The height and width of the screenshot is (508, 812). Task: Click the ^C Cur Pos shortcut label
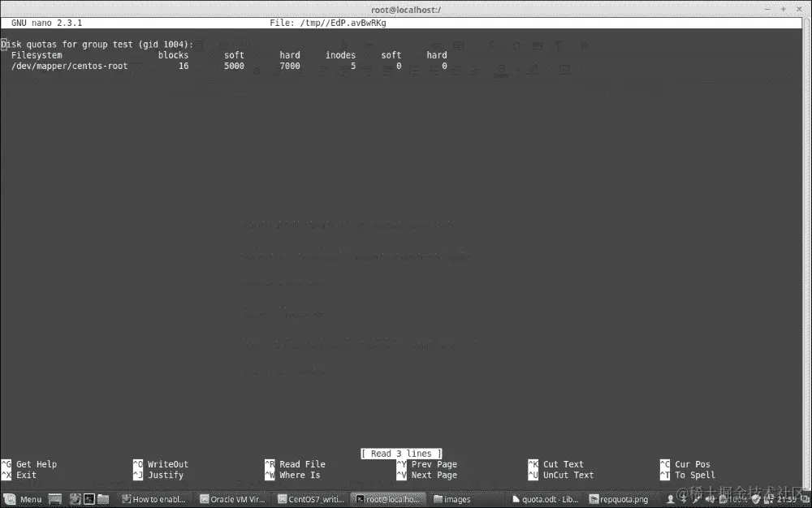[685, 464]
